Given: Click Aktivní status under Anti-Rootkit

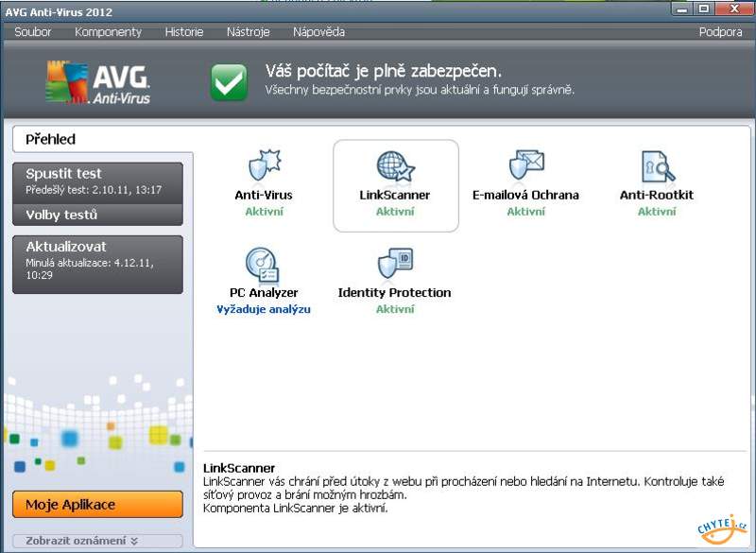Looking at the screenshot, I should point(657,211).
